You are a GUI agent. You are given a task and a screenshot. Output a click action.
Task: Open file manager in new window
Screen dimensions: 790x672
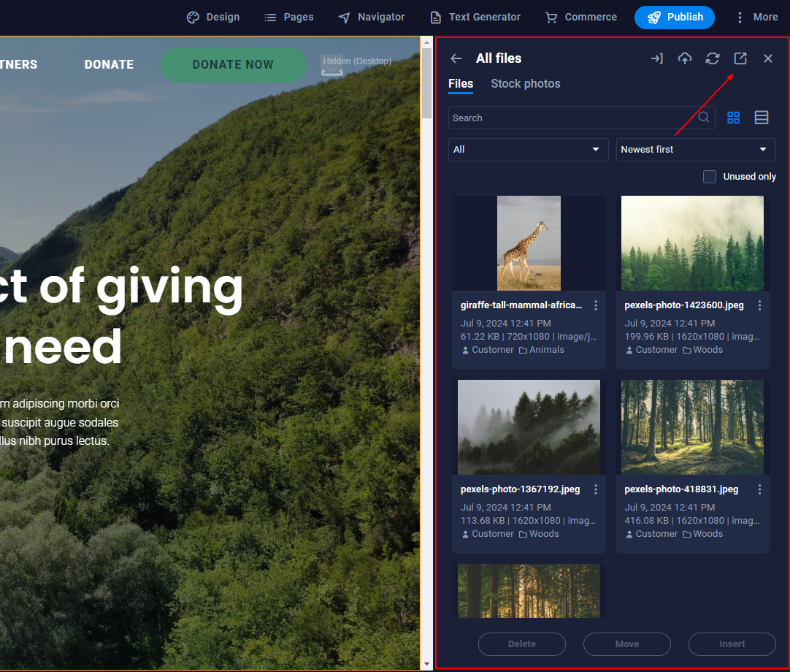click(740, 58)
